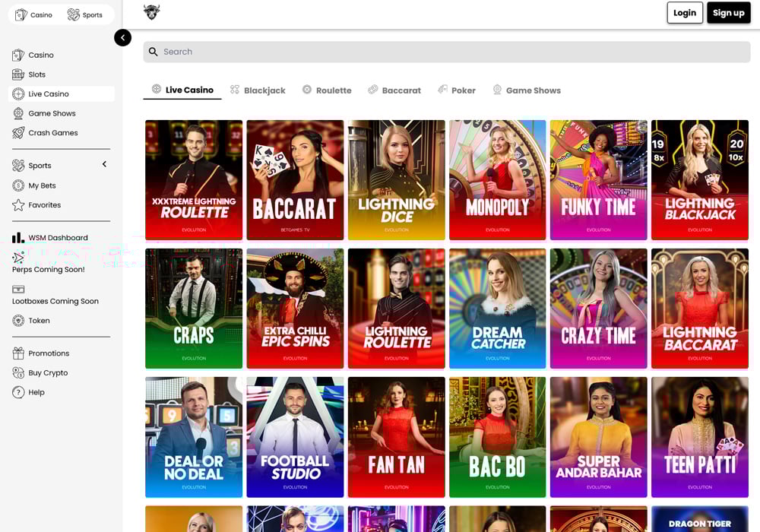Click the Crash Games rocket icon

point(18,133)
